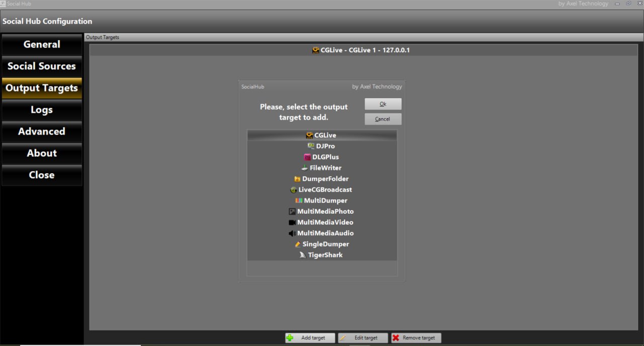Click the green plus icon on Add target

290,338
